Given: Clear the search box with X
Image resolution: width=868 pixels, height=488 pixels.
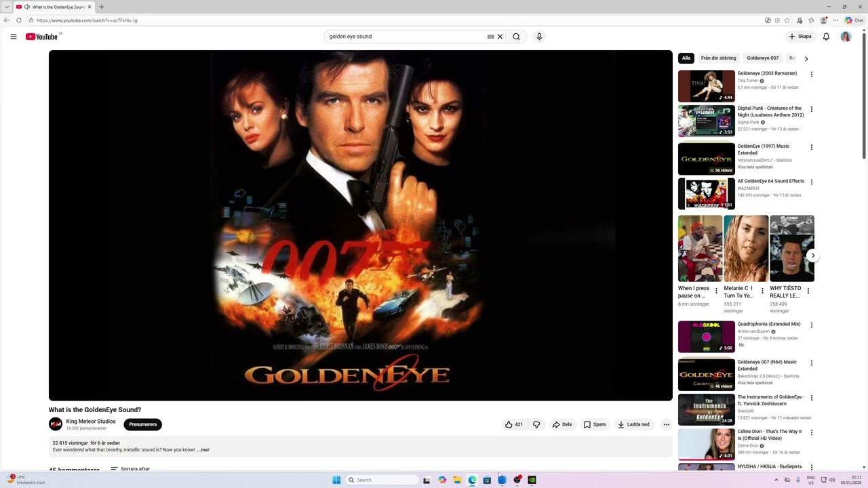Looking at the screenshot, I should point(500,37).
